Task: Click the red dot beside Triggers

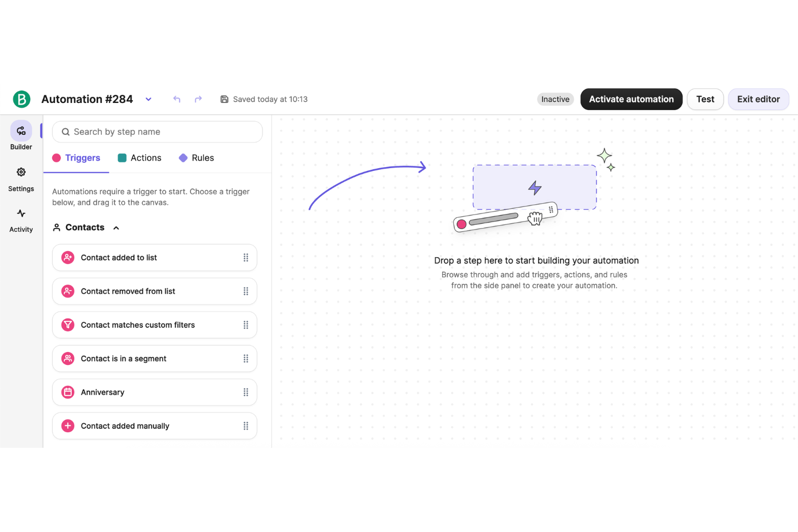Action: pyautogui.click(x=57, y=157)
